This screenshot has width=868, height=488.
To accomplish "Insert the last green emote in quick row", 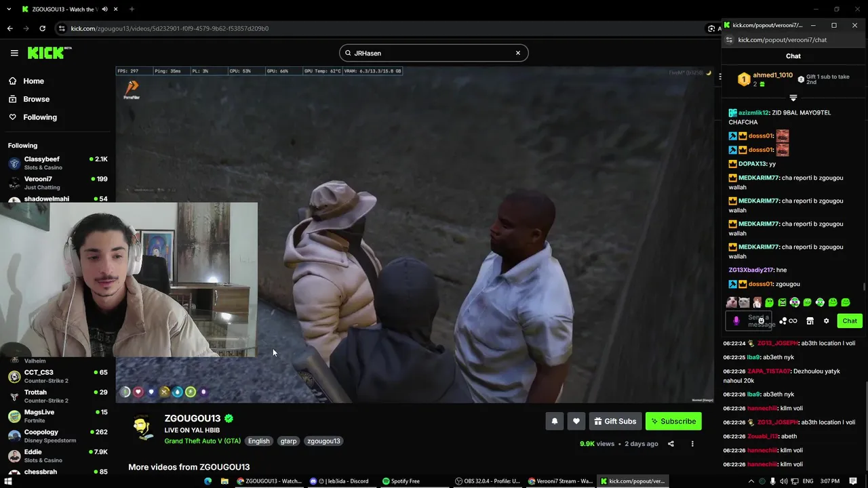I will tap(846, 302).
